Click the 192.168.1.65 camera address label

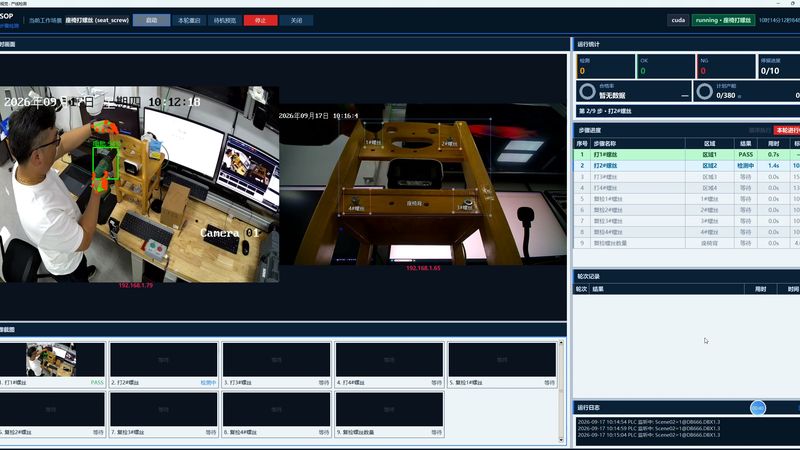tap(423, 268)
